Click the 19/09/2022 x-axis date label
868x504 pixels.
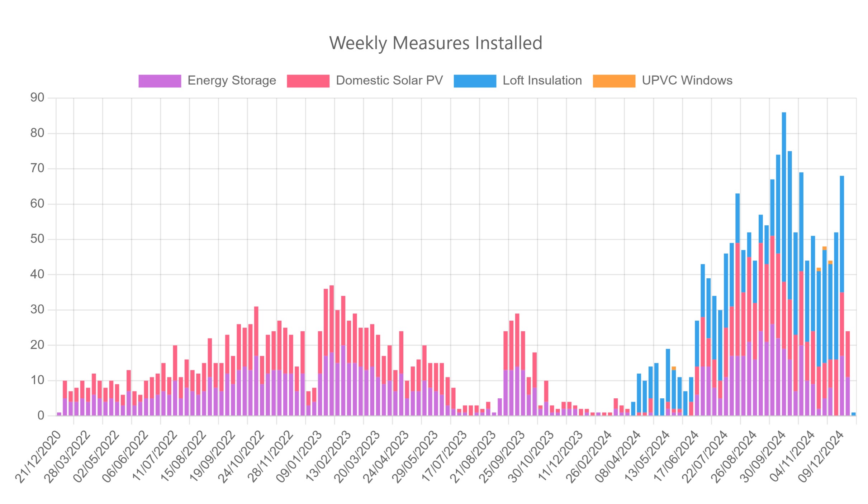212,457
